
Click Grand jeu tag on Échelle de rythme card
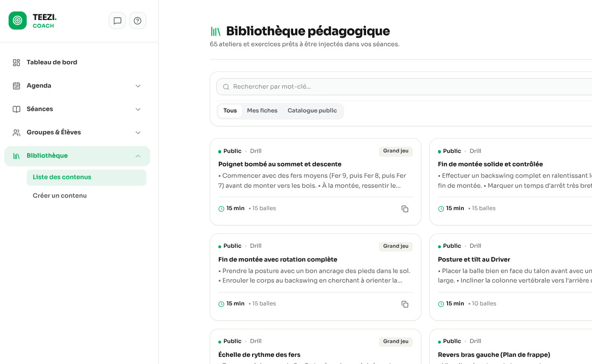tap(396, 342)
